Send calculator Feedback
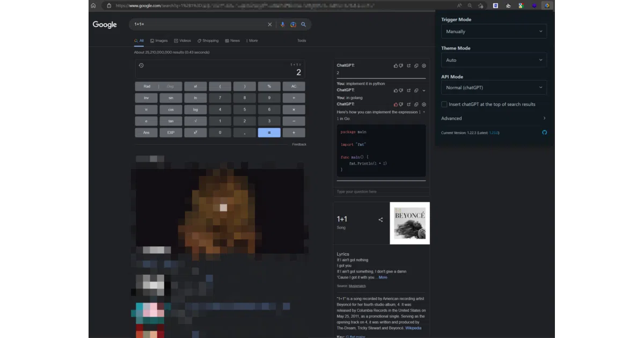This screenshot has width=644, height=338. pyautogui.click(x=299, y=144)
